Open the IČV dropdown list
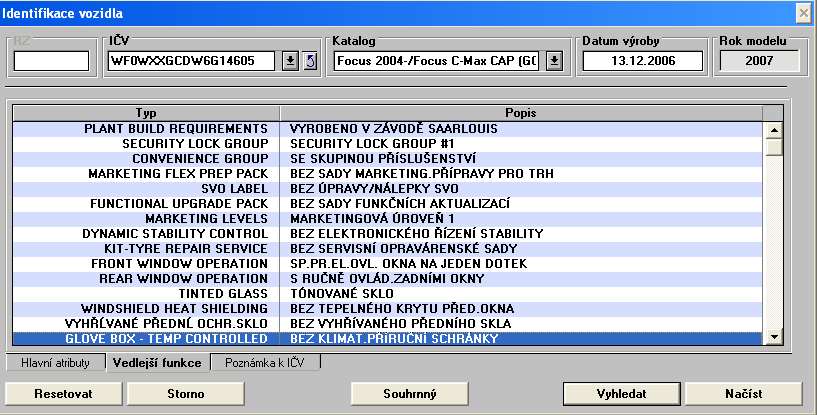 [x=290, y=61]
